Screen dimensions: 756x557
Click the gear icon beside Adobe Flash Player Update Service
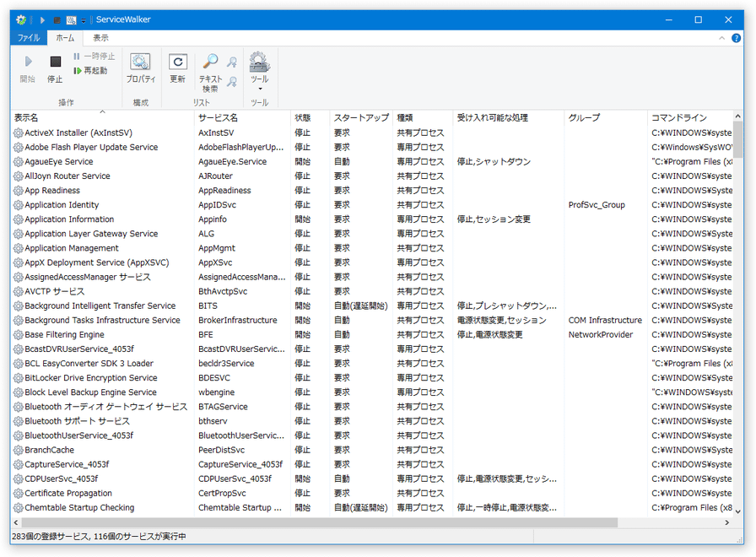pos(19,148)
